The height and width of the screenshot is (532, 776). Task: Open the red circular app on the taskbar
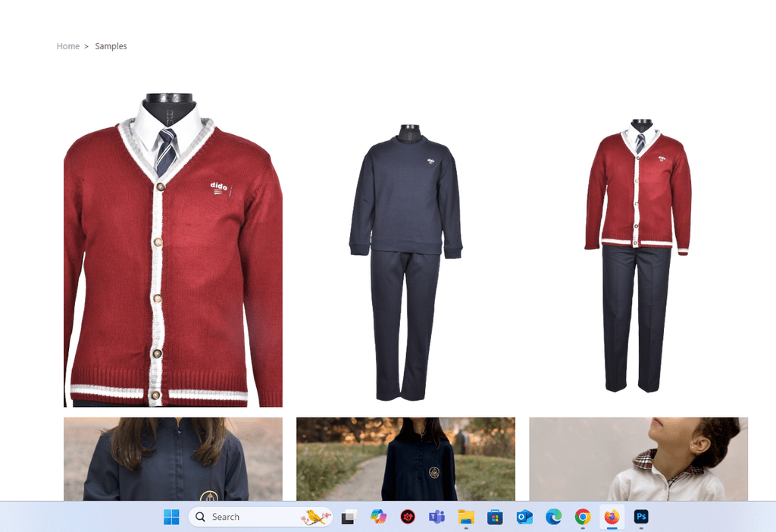click(407, 517)
